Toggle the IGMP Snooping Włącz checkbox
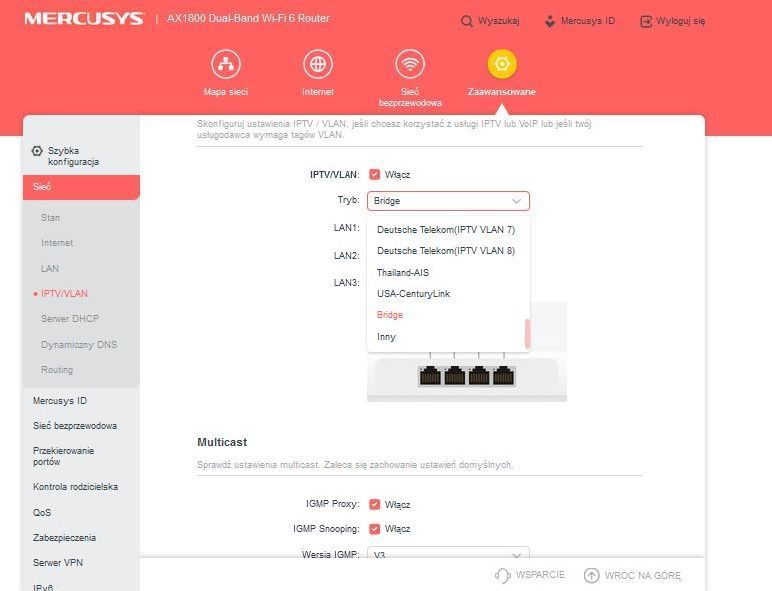This screenshot has height=591, width=772. (x=375, y=528)
